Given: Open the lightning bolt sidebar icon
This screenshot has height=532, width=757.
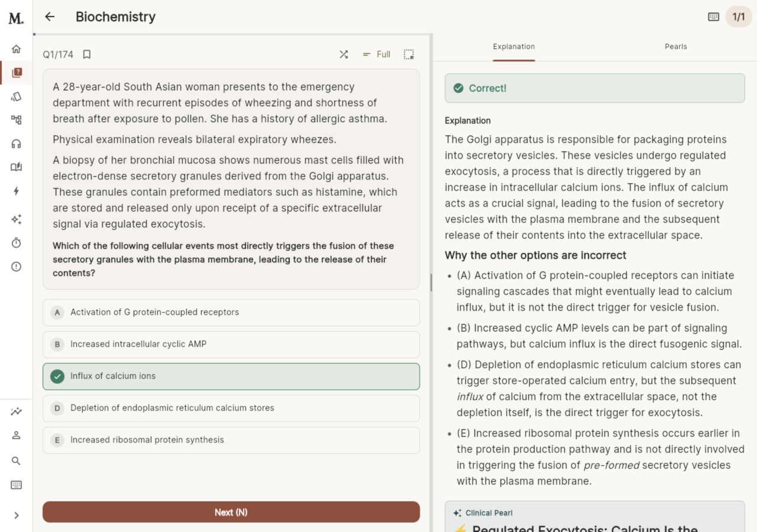Looking at the screenshot, I should (16, 191).
